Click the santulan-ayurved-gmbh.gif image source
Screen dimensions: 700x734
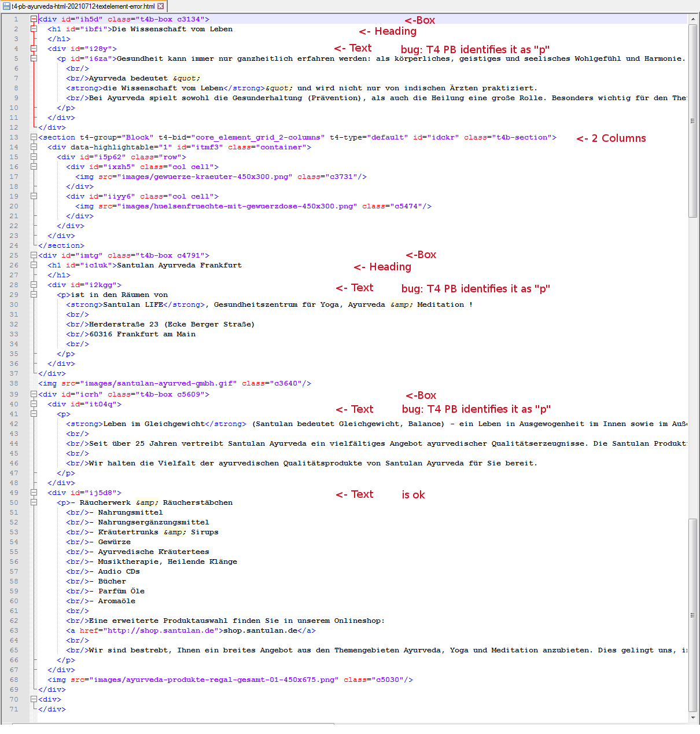tap(159, 383)
